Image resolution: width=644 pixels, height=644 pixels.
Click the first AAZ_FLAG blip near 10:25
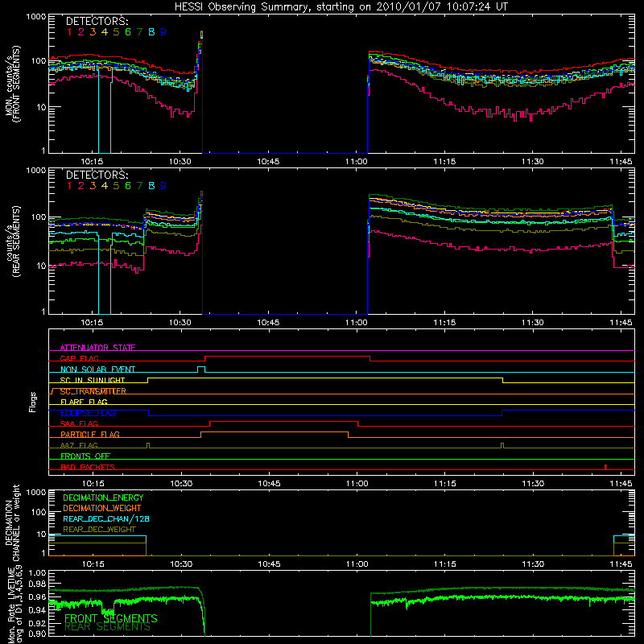point(148,446)
